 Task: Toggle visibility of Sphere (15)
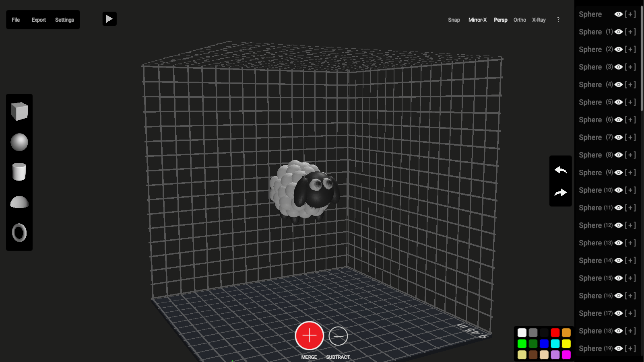[x=619, y=278]
